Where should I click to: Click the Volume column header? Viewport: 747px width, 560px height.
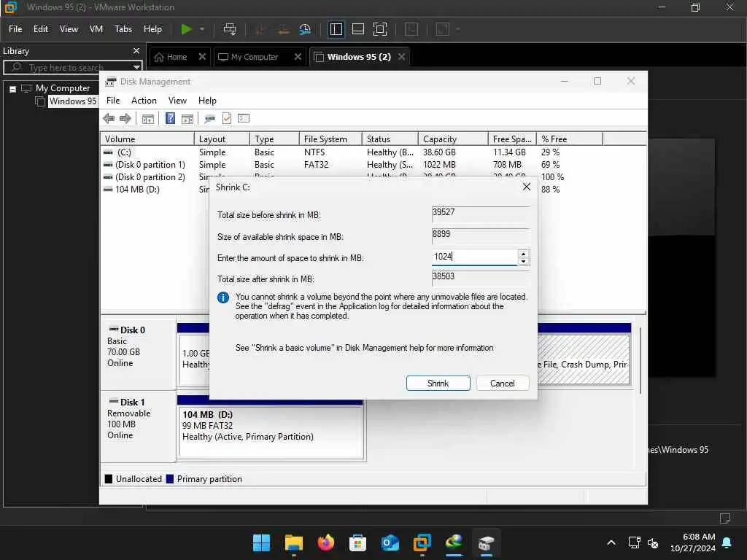147,139
